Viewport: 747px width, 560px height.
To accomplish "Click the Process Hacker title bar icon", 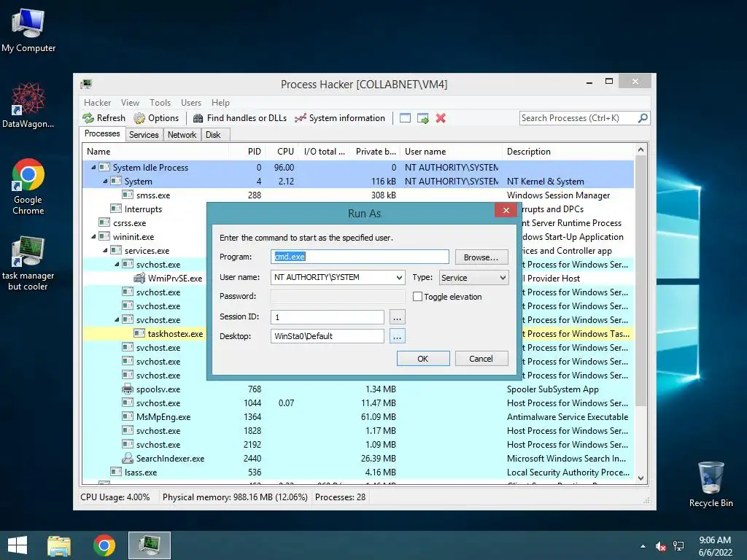I will pos(86,85).
